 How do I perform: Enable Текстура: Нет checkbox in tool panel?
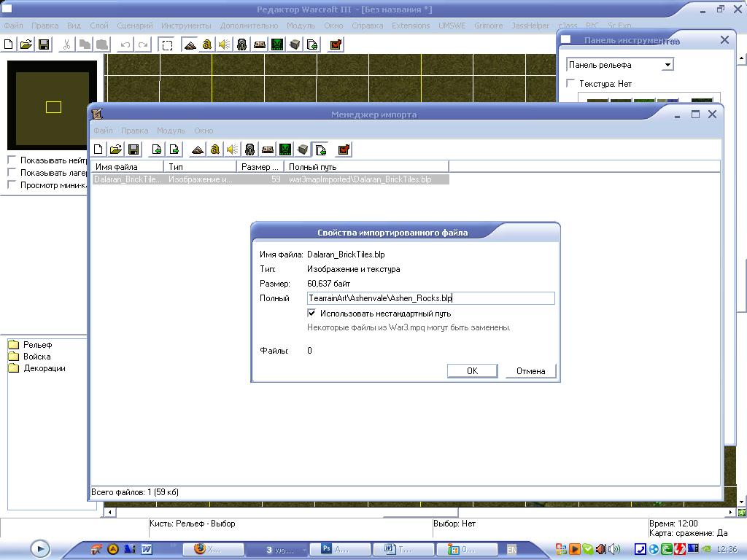point(570,83)
